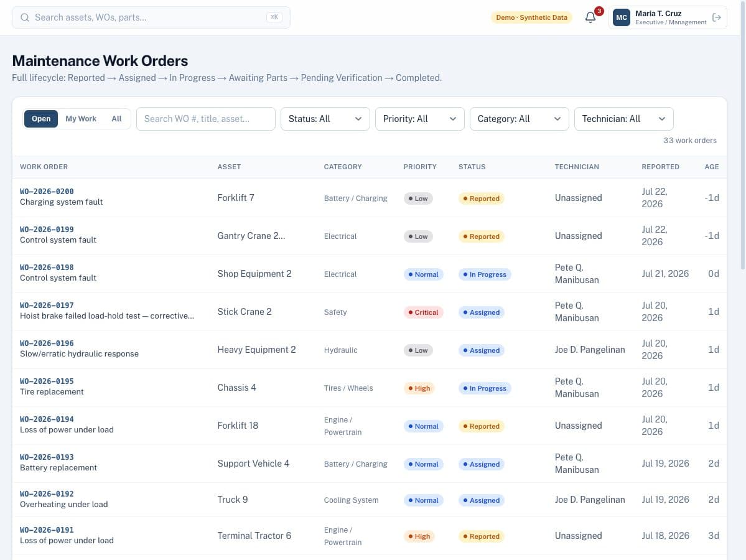Open the Category: All dropdown
Image resolution: width=746 pixels, height=560 pixels.
coord(519,119)
